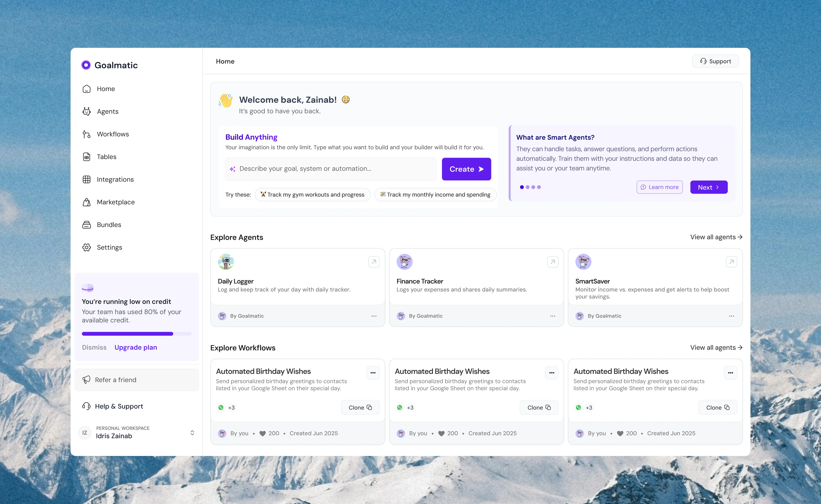Click the Marketplace bag icon
The height and width of the screenshot is (504, 821).
pyautogui.click(x=86, y=202)
